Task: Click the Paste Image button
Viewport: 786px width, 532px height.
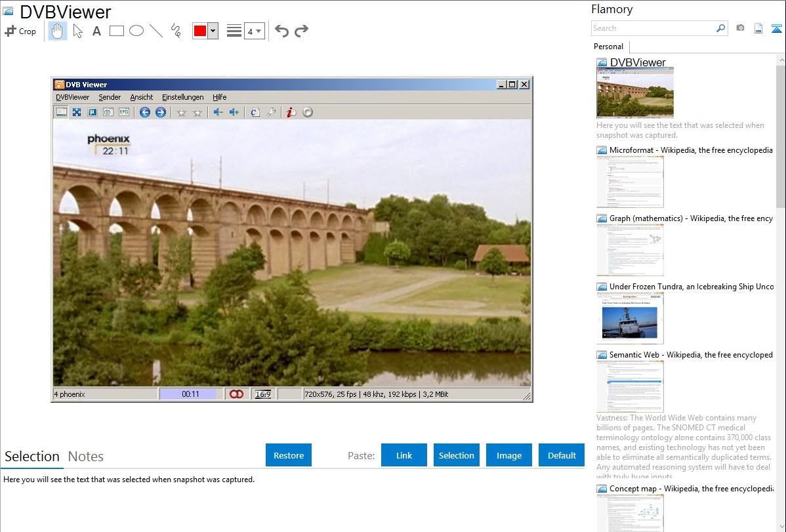Action: click(x=509, y=455)
